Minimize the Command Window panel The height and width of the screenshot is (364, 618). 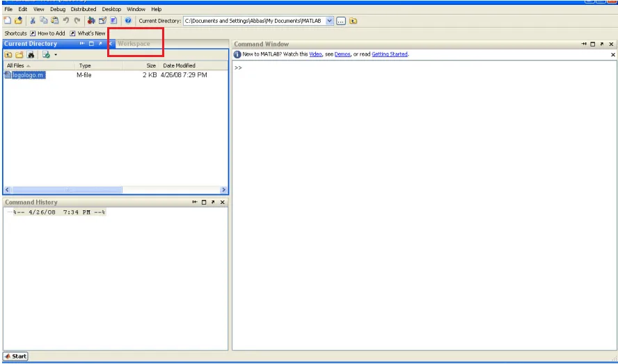pos(584,44)
